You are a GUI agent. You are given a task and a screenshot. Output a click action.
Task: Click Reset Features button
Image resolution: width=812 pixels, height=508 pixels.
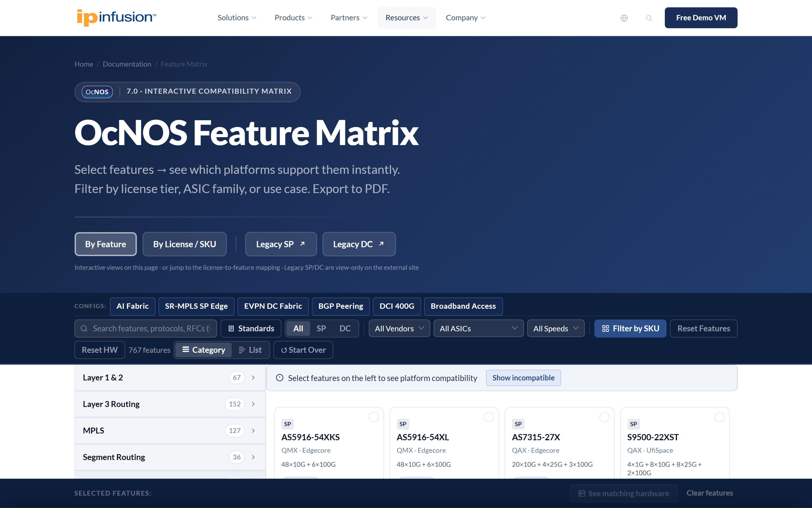(704, 329)
